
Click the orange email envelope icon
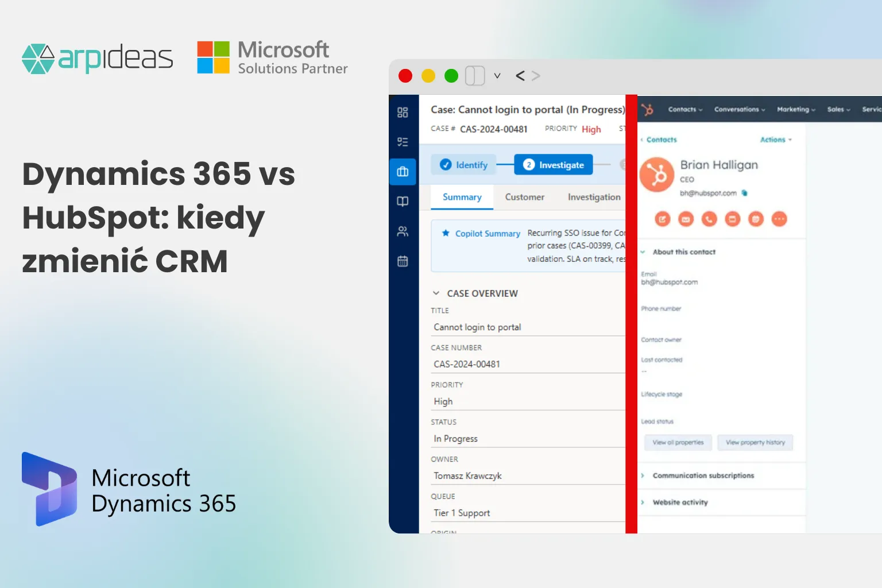686,219
